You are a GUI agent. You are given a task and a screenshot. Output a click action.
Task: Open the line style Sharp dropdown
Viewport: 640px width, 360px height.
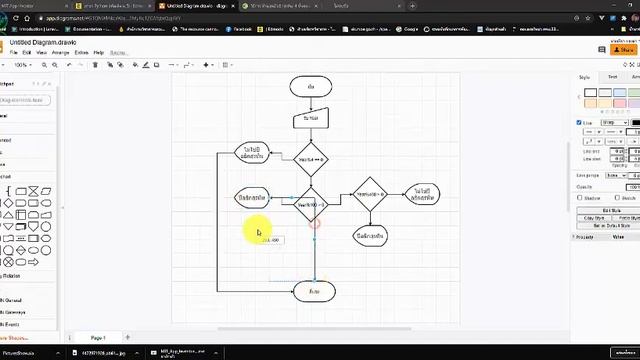614,122
